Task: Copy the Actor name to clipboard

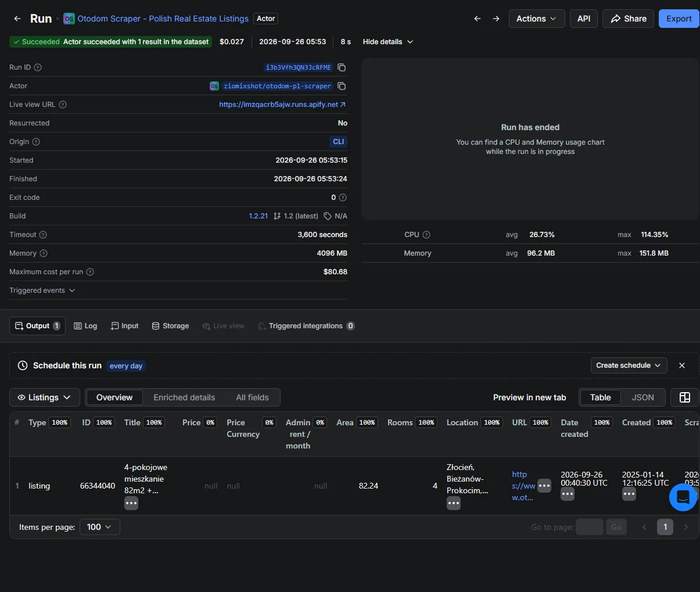Action: [x=342, y=86]
